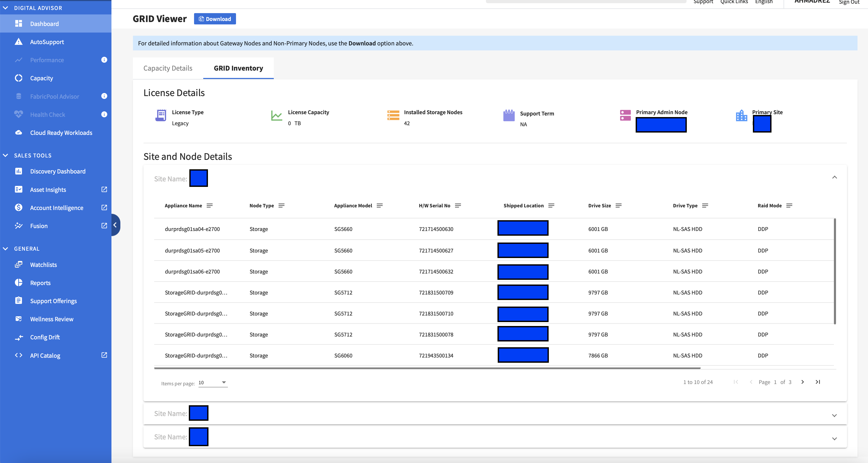This screenshot has width=868, height=463.
Task: Switch to the Capacity Details tab
Action: pyautogui.click(x=168, y=68)
